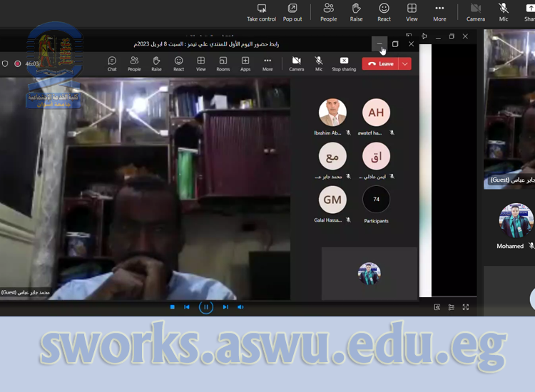Open the More menu in the inner meeting toolbar
This screenshot has height=392, width=535.
[267, 63]
